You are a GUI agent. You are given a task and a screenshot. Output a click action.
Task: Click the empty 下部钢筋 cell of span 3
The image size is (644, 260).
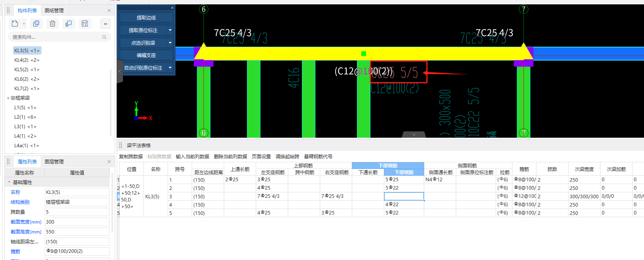tap(404, 196)
